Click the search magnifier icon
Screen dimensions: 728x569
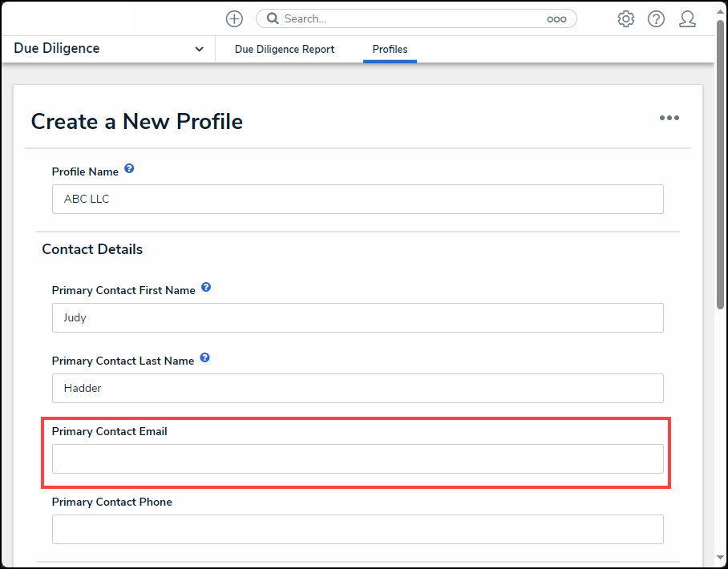pos(273,18)
